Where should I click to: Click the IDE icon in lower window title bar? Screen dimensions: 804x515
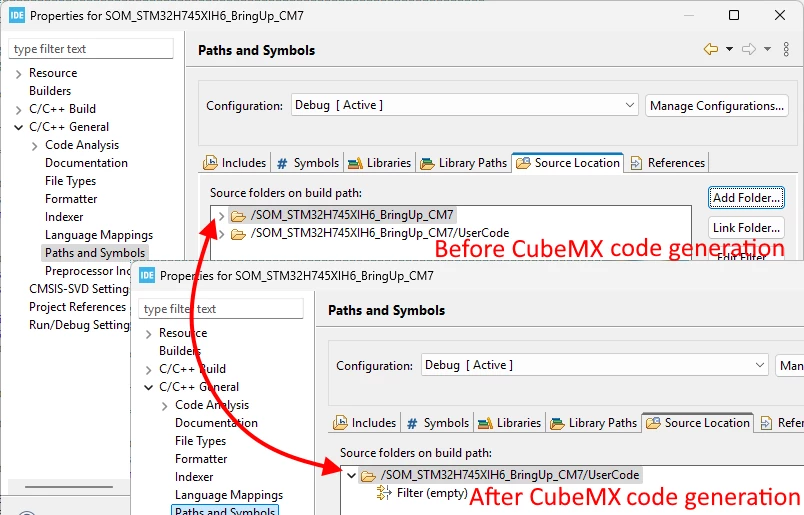(x=147, y=275)
